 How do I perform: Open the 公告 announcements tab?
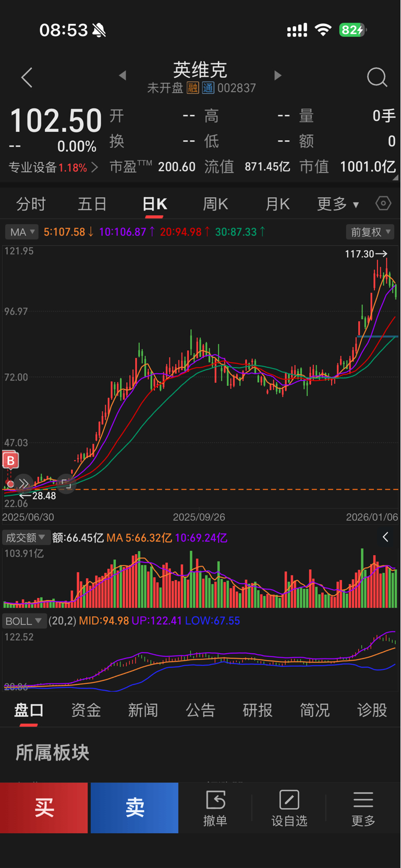[200, 710]
